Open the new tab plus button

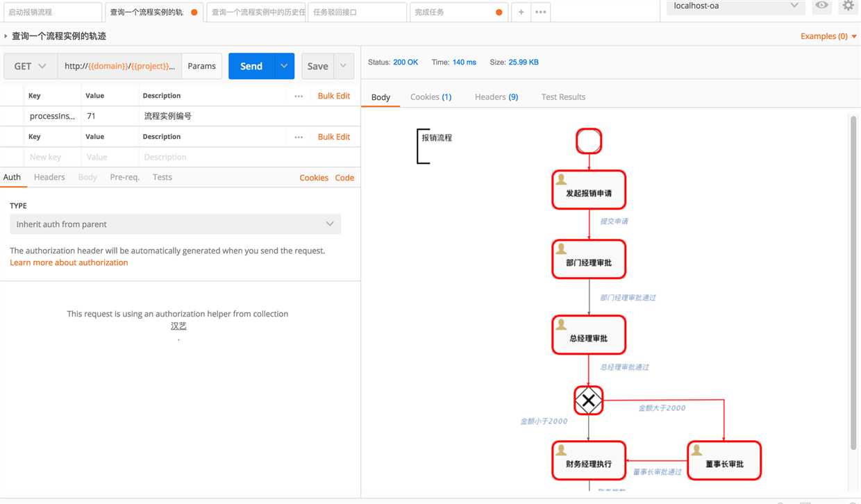click(x=521, y=12)
